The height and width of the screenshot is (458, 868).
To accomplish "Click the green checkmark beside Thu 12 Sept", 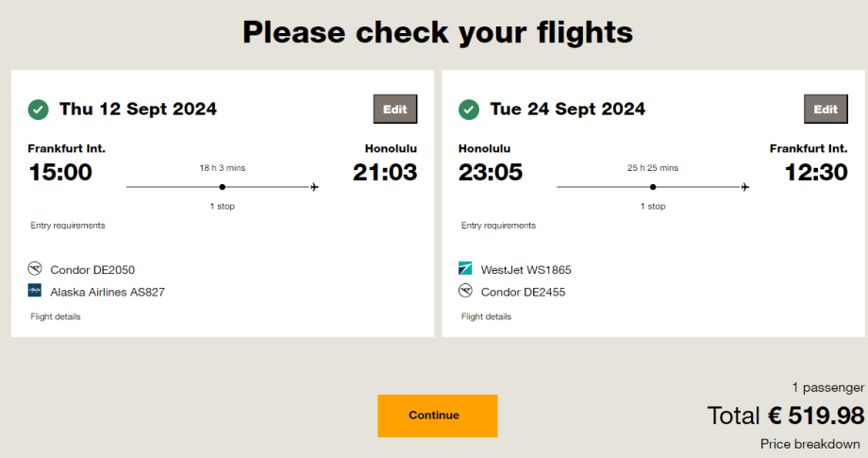I will tap(39, 110).
